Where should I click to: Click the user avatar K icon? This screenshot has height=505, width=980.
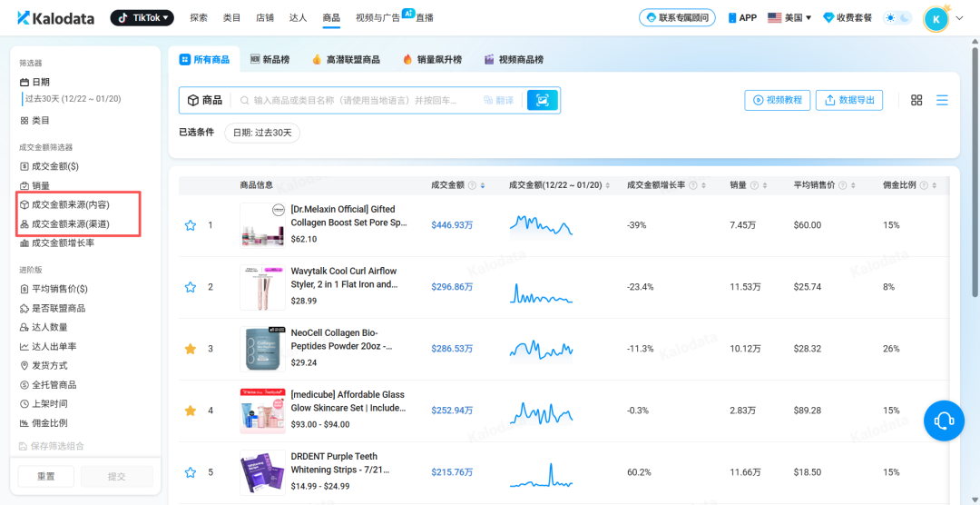936,18
